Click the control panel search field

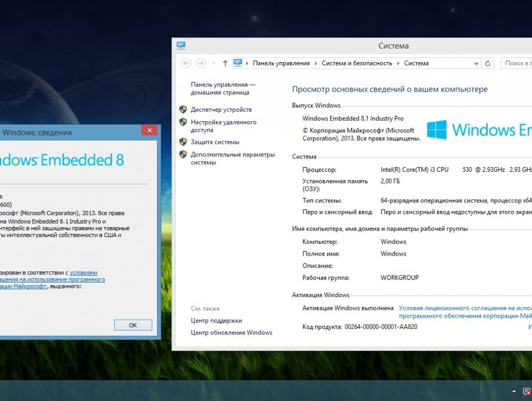tap(516, 63)
